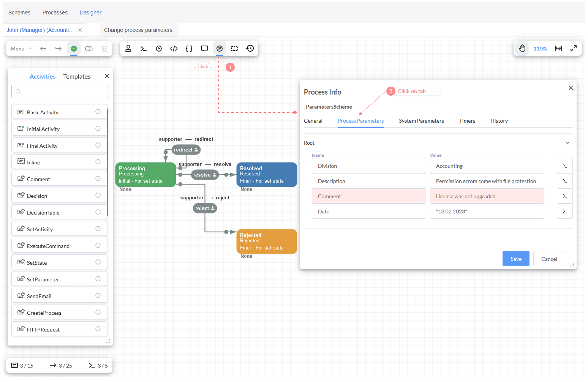The height and width of the screenshot is (382, 588).
Task: Toggle the transition mode switch
Action: [89, 49]
